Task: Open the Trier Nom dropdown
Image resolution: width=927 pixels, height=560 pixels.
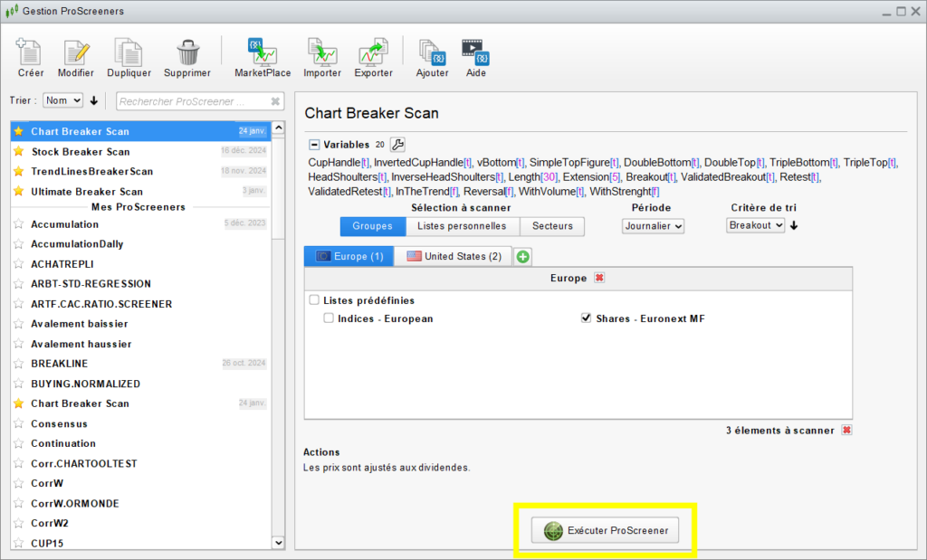Action: pyautogui.click(x=62, y=100)
